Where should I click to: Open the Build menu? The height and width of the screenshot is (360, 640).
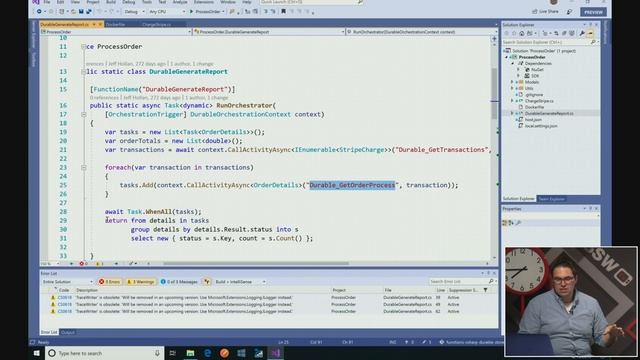(x=111, y=2)
